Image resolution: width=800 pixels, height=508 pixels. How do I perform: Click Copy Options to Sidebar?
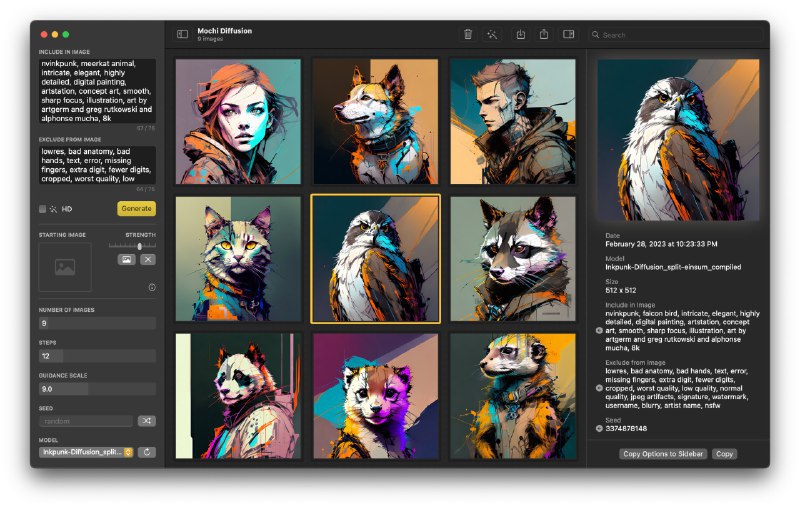click(663, 454)
